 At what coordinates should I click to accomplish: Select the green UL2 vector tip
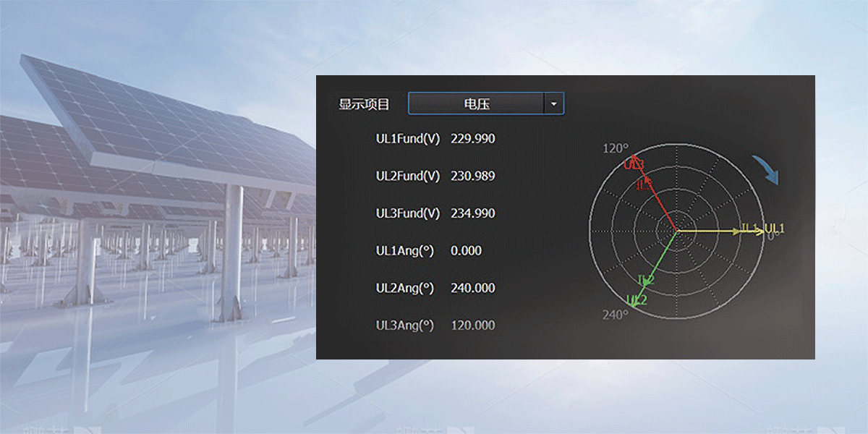634,305
